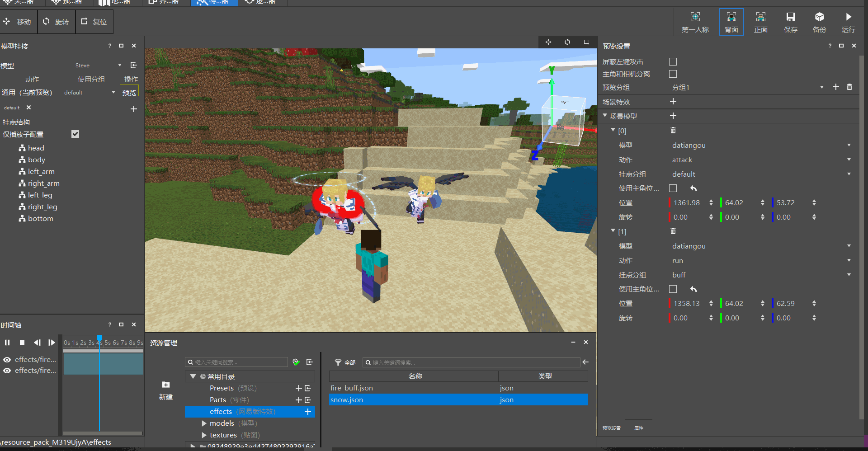Toggle 屏蔽左键攻击 checkbox

pos(673,61)
